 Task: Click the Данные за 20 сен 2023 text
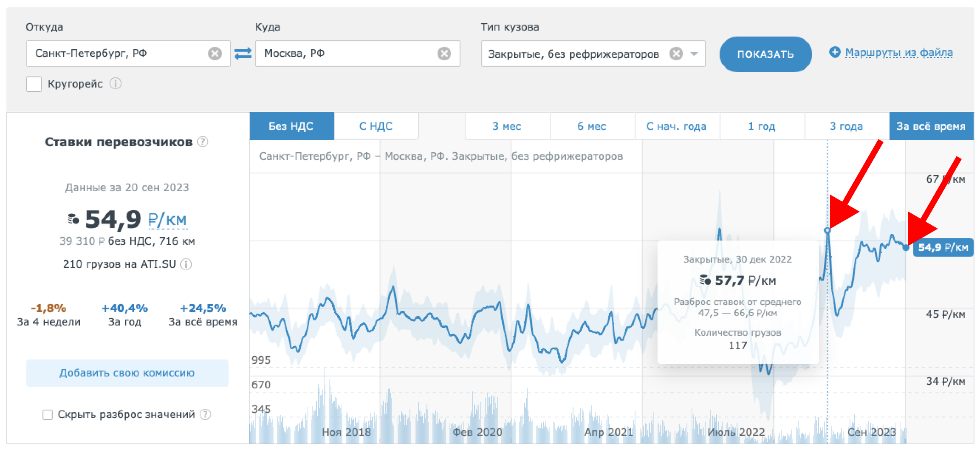(127, 188)
